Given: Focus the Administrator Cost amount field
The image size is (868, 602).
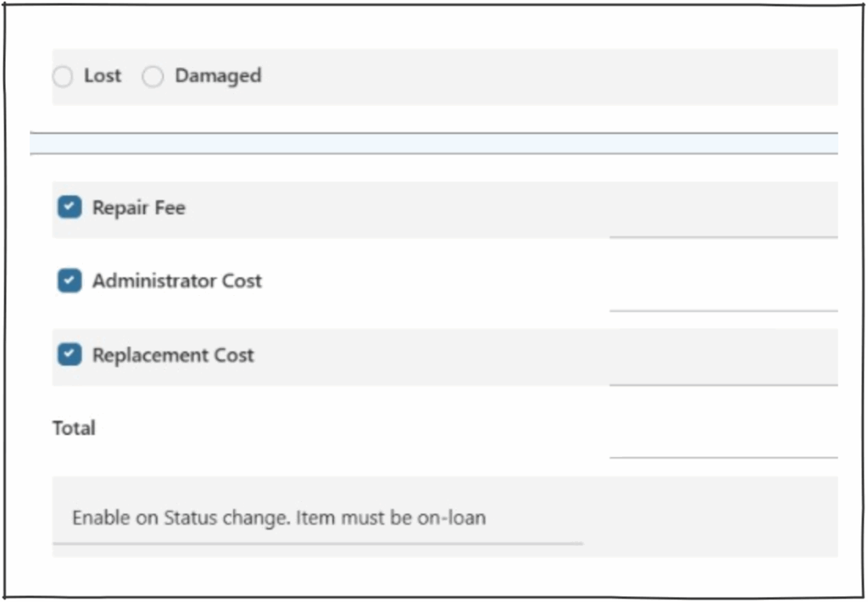Looking at the screenshot, I should (722, 296).
